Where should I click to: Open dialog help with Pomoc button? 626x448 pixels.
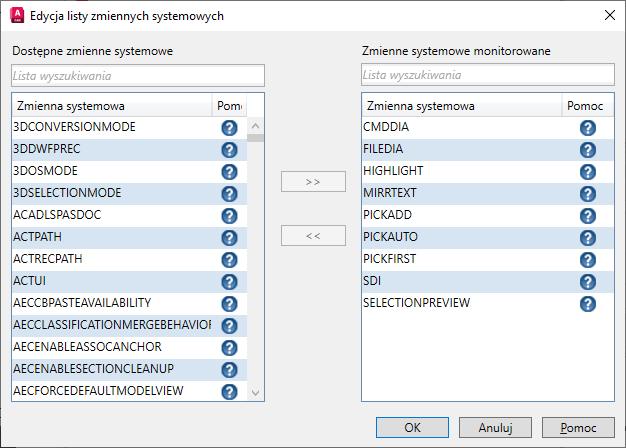coord(578,428)
